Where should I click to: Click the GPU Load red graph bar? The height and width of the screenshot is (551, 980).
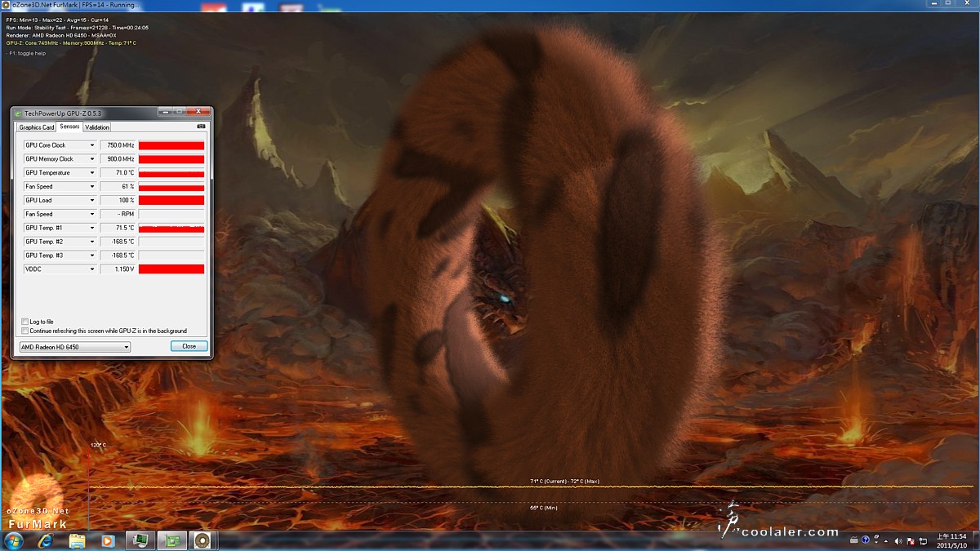(171, 200)
